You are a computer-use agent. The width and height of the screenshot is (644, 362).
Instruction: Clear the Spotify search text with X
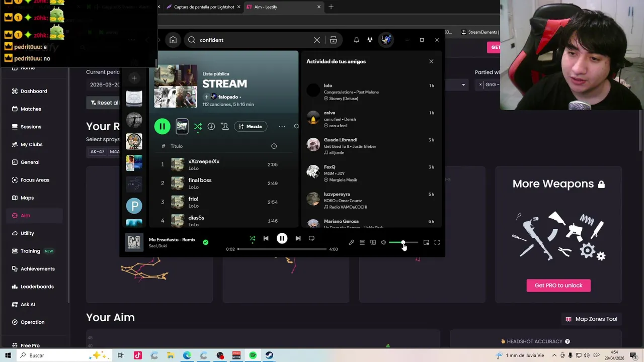pos(317,40)
